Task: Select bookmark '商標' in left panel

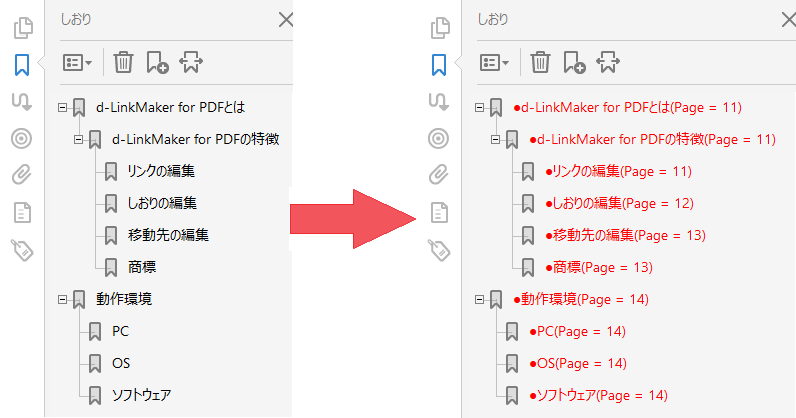Action: [142, 267]
